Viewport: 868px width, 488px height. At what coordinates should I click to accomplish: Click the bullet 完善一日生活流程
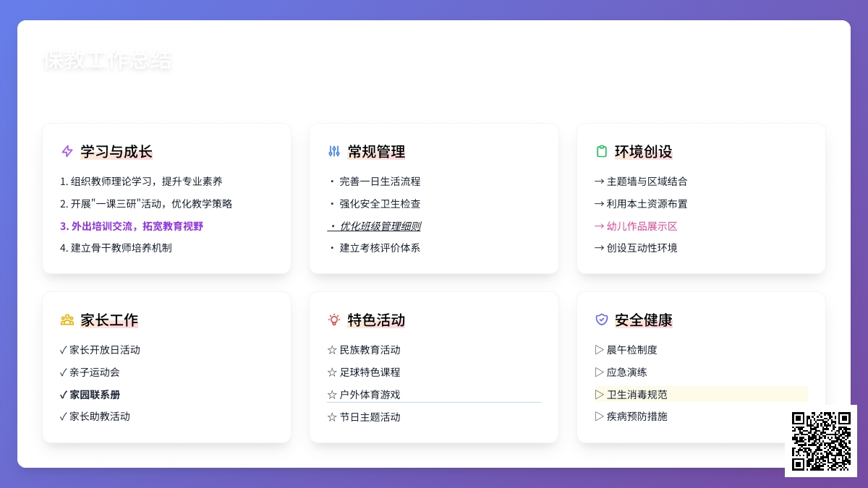[x=374, y=181]
